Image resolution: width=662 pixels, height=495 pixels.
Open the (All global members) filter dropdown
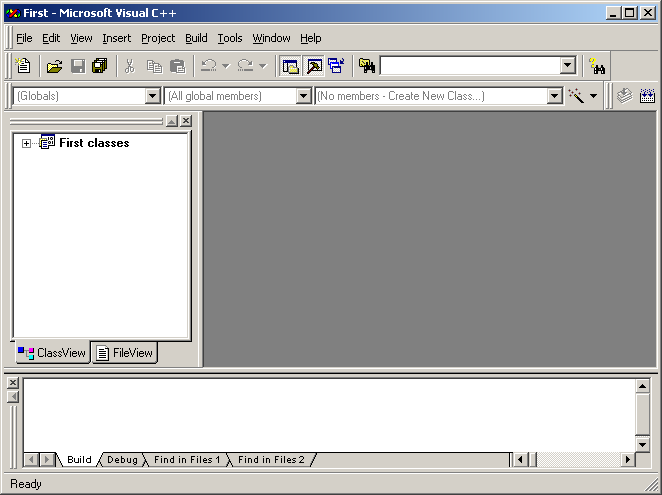303,96
